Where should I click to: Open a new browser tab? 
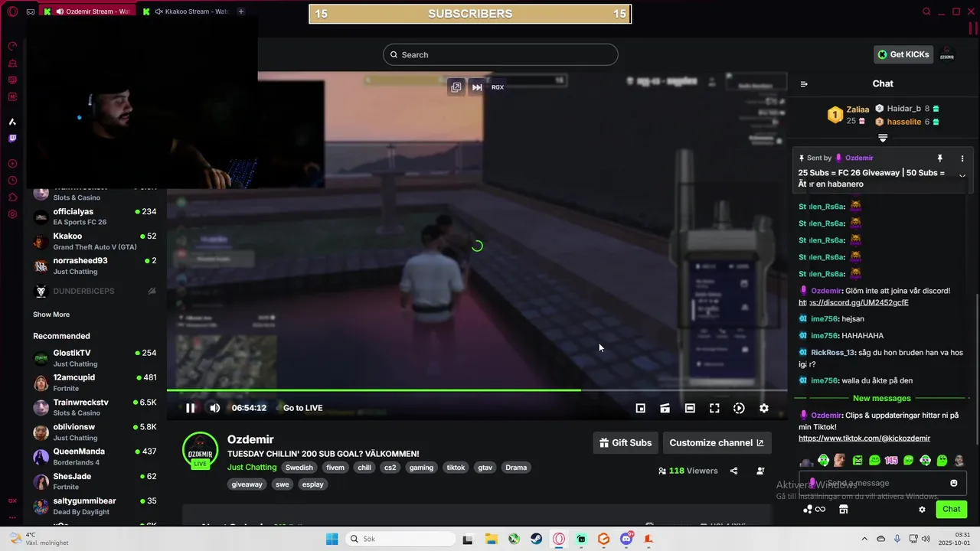click(241, 11)
